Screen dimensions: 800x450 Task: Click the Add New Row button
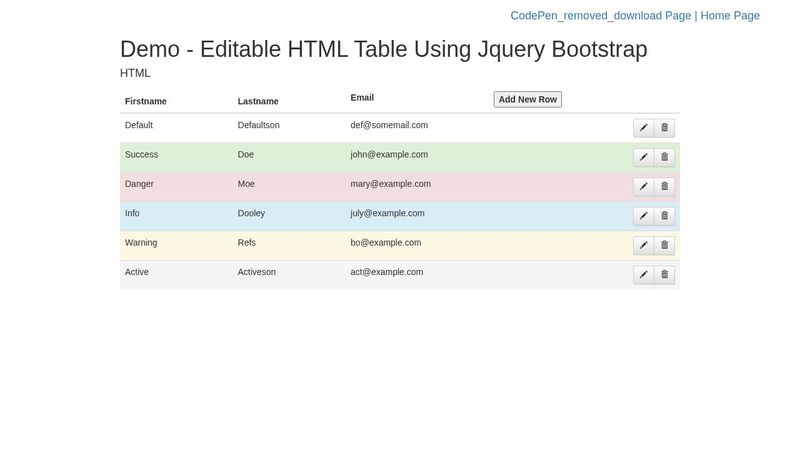(527, 99)
